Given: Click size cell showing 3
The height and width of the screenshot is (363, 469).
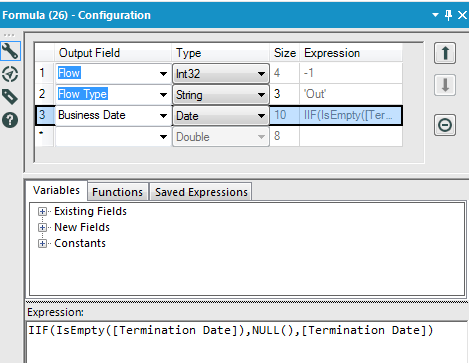Looking at the screenshot, I should tap(284, 94).
